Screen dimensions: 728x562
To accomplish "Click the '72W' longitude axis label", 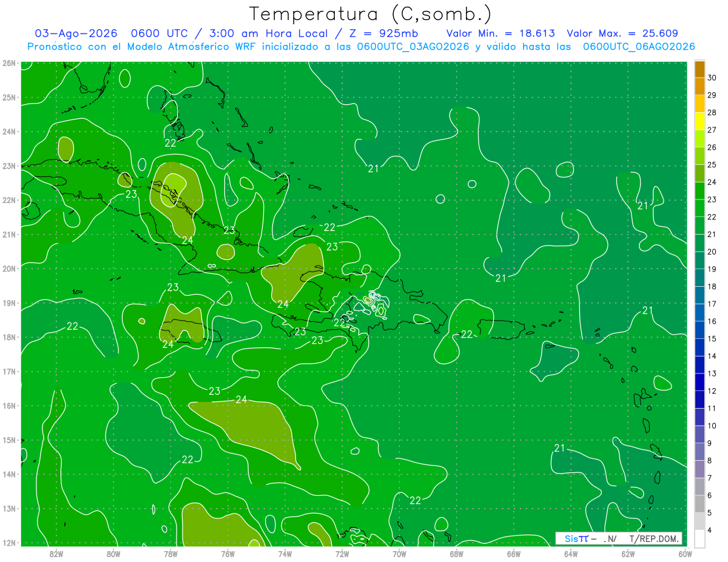I will pos(342,553).
